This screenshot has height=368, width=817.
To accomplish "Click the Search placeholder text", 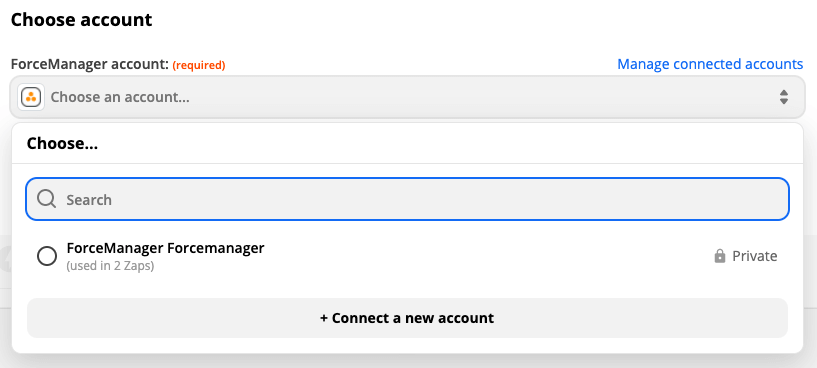I will pos(89,200).
